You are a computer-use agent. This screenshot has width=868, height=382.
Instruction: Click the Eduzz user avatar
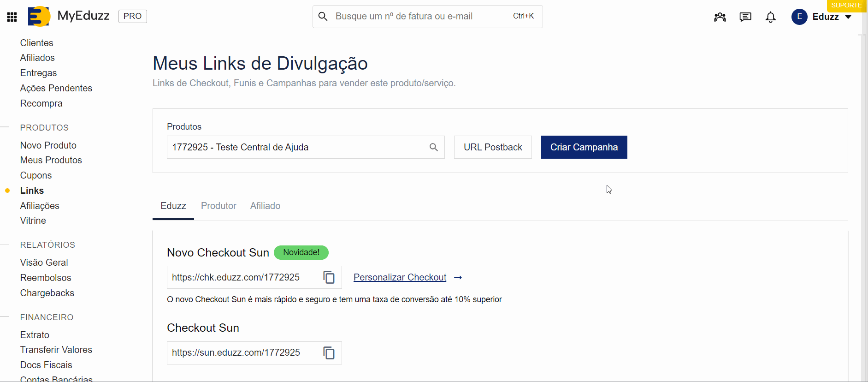coord(799,17)
